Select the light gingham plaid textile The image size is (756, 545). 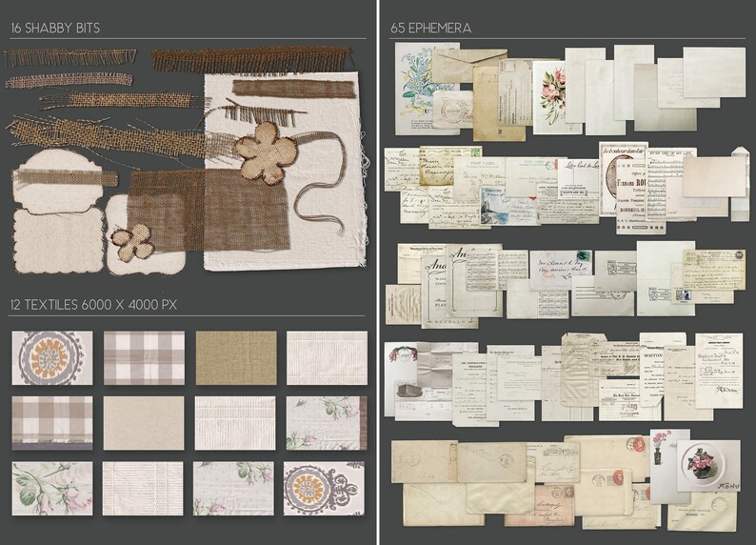coord(144,358)
